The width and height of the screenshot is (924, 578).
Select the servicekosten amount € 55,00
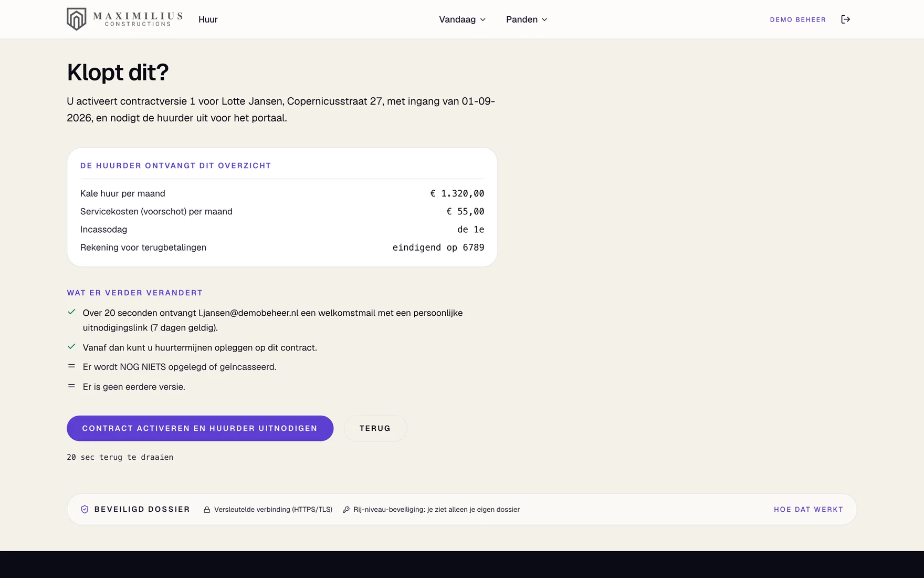(465, 211)
